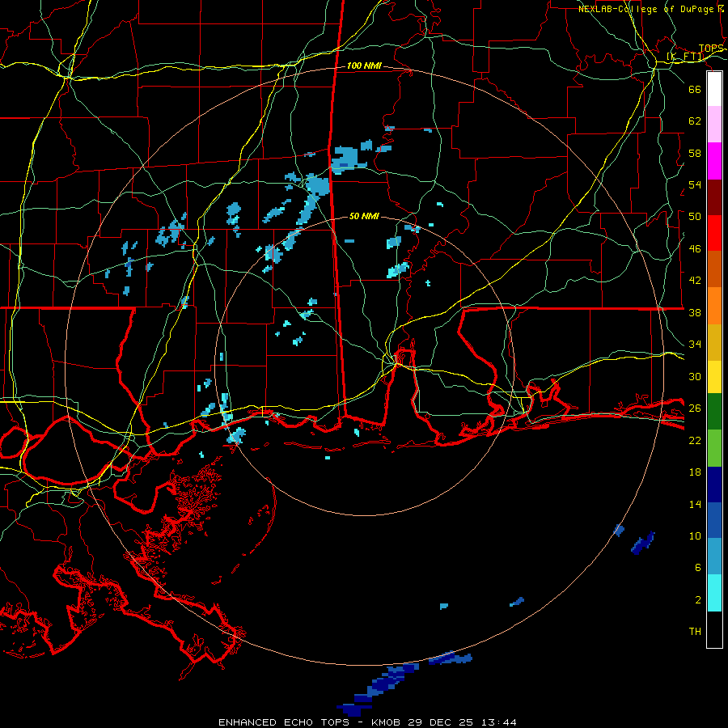
Task: Select the 58 scale value
Action: tap(695, 153)
